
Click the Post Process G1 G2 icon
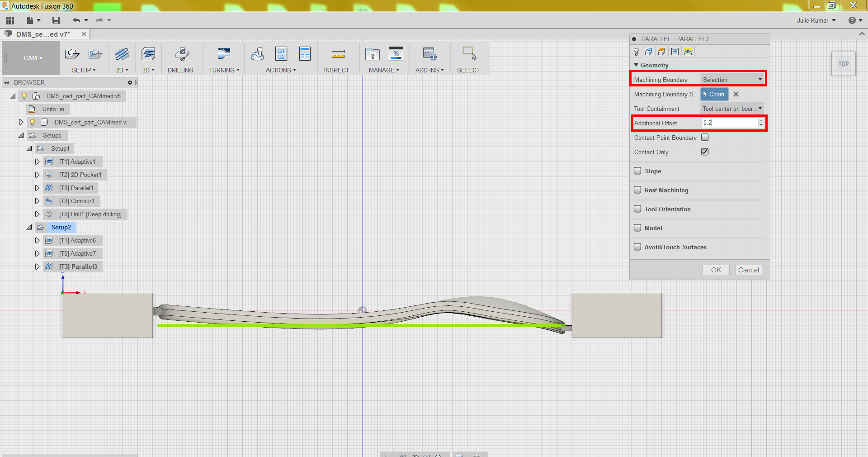pyautogui.click(x=281, y=54)
